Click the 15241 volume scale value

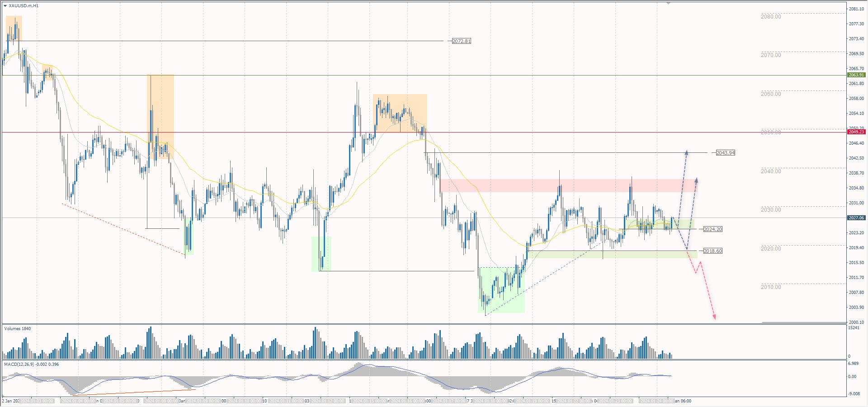[854, 328]
